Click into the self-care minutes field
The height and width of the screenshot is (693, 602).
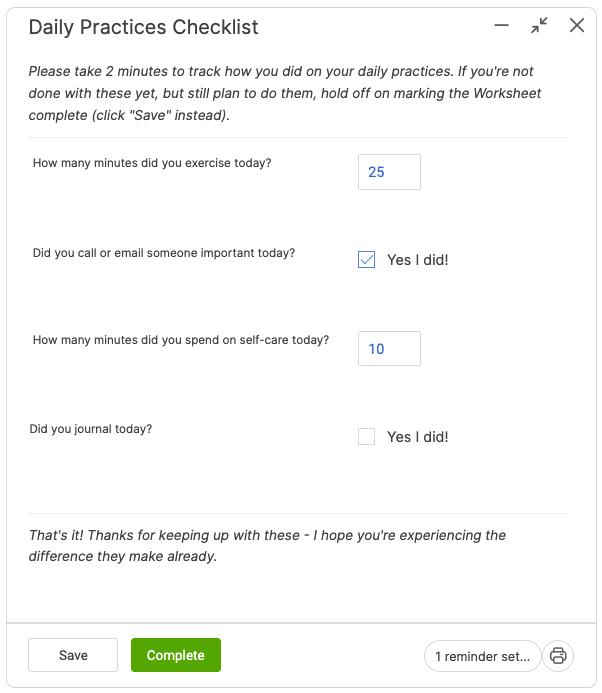(389, 349)
